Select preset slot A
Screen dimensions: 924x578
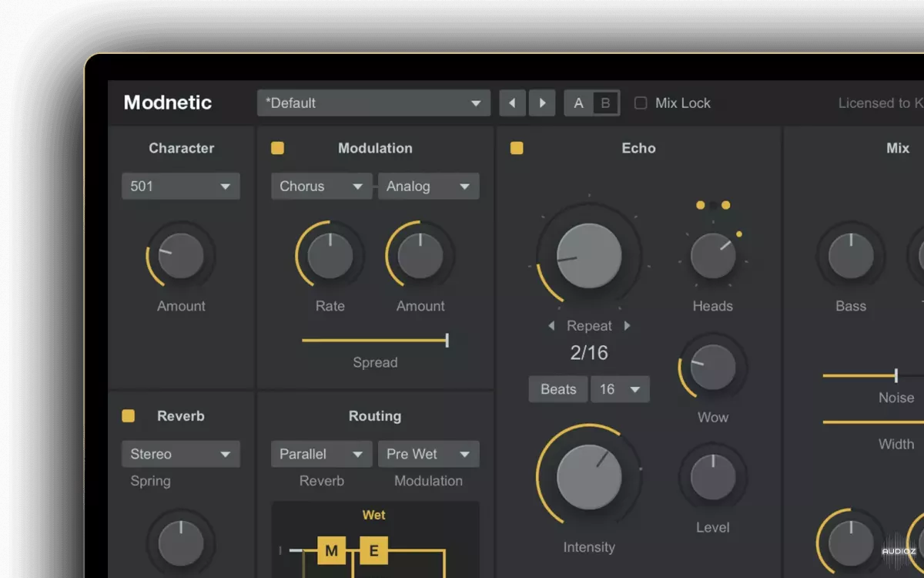coord(578,103)
